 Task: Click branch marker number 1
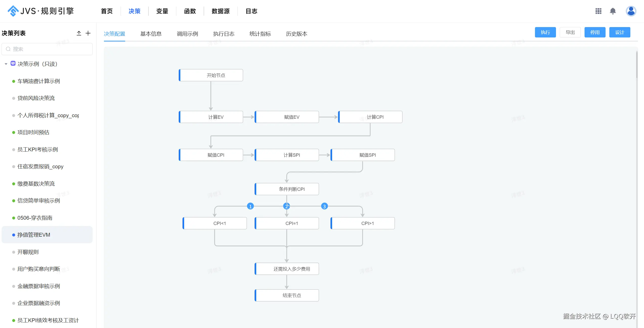point(250,206)
